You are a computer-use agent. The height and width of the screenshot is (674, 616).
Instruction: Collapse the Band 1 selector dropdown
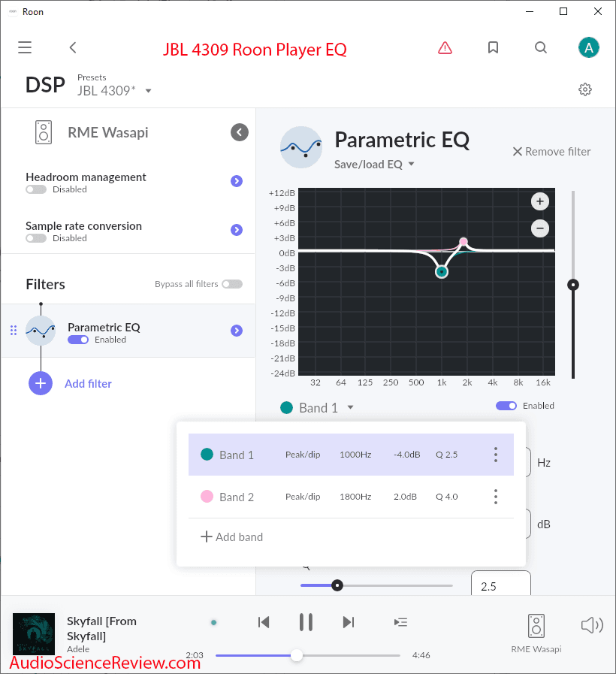click(317, 407)
